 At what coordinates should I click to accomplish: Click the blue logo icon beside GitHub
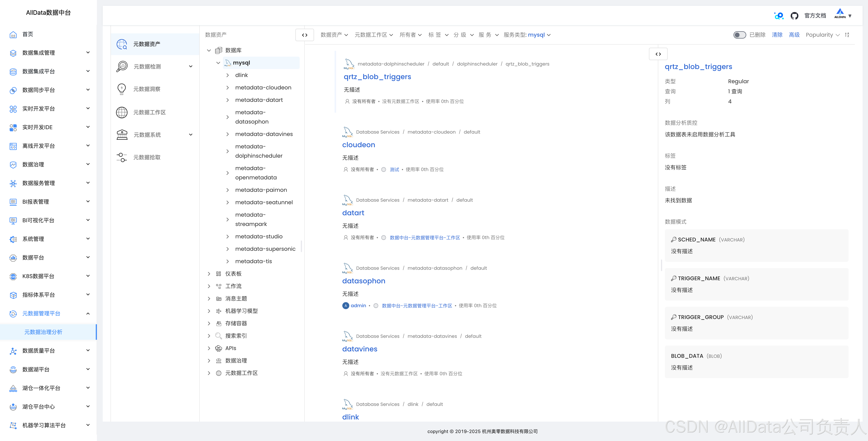coord(779,16)
